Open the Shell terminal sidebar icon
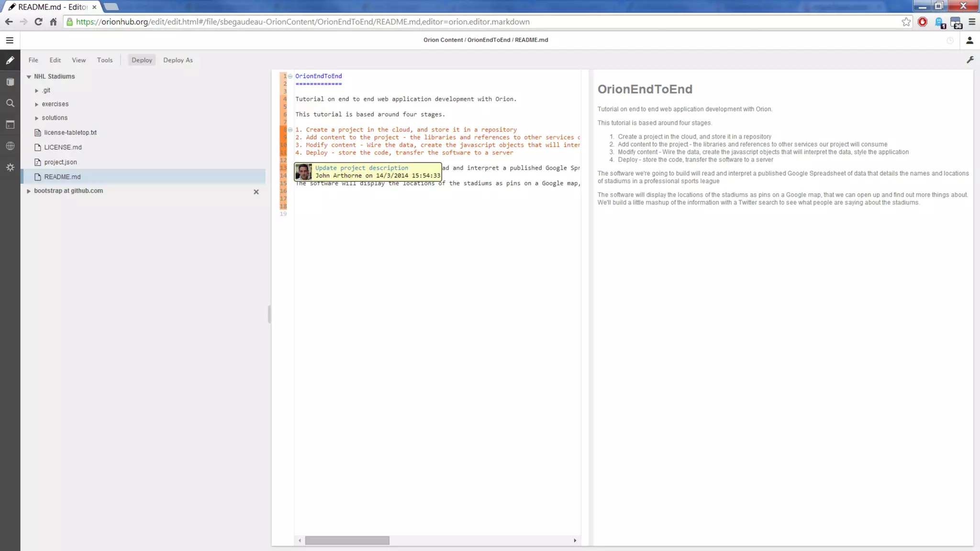The image size is (980, 551). 10,125
